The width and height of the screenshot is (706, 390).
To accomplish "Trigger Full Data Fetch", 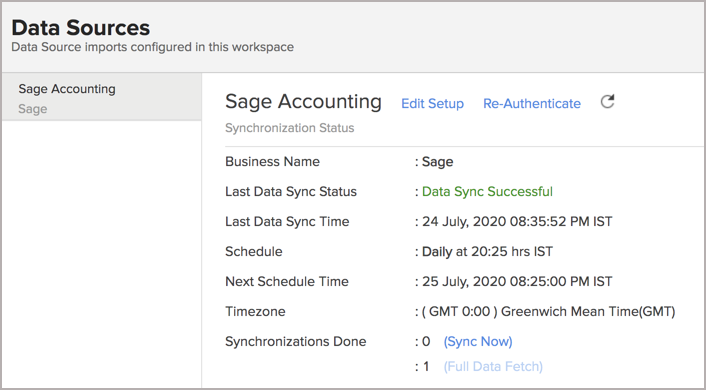I will [x=493, y=367].
